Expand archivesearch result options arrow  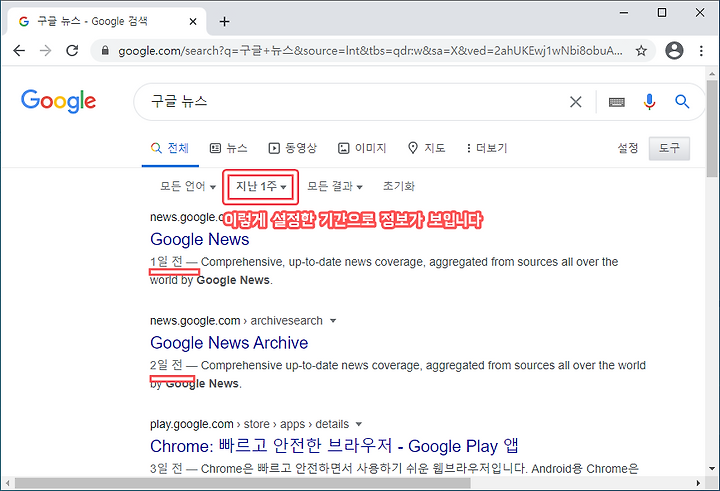click(x=333, y=321)
